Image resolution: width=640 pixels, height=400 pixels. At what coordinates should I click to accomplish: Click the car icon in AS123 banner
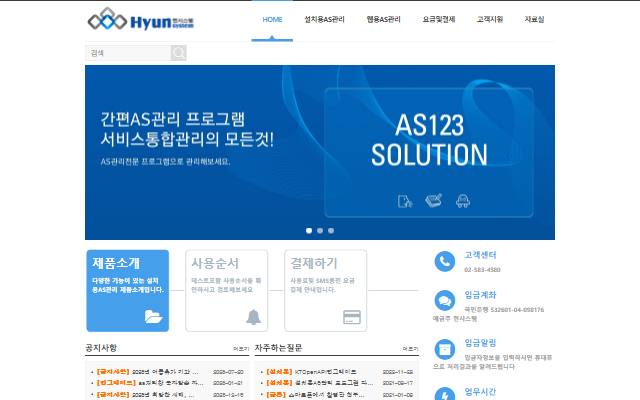(463, 201)
